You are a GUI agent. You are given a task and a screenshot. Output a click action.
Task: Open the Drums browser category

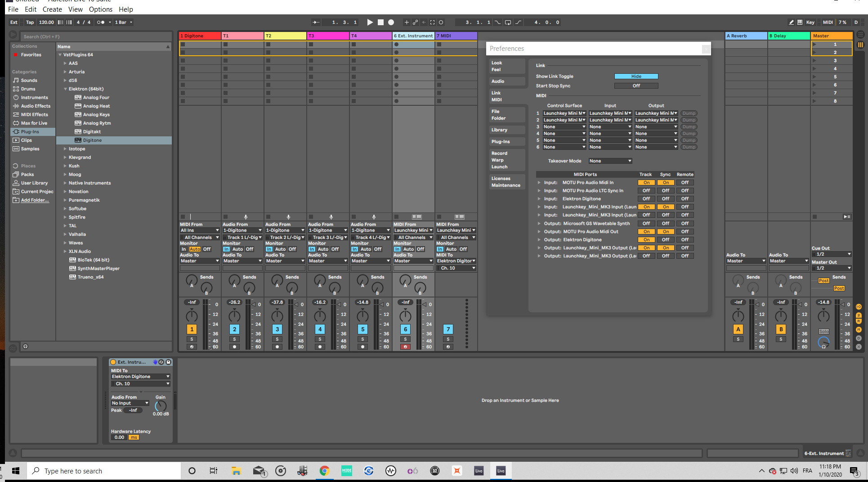click(x=28, y=89)
